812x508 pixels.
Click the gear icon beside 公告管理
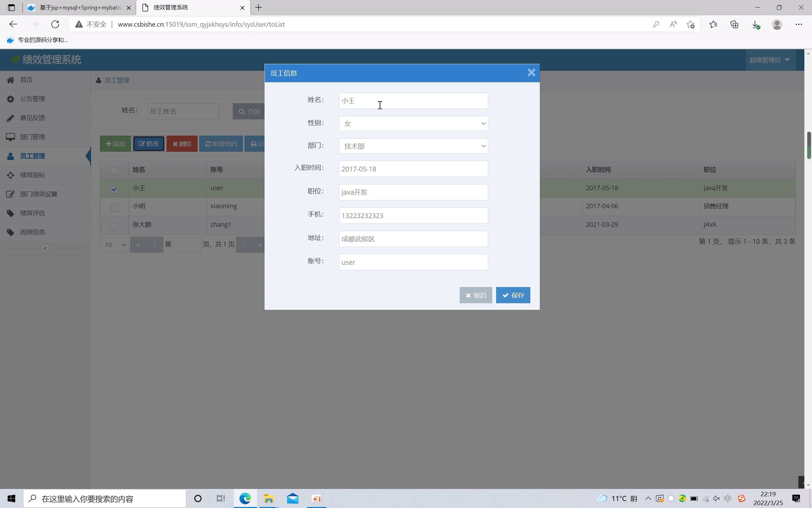10,99
